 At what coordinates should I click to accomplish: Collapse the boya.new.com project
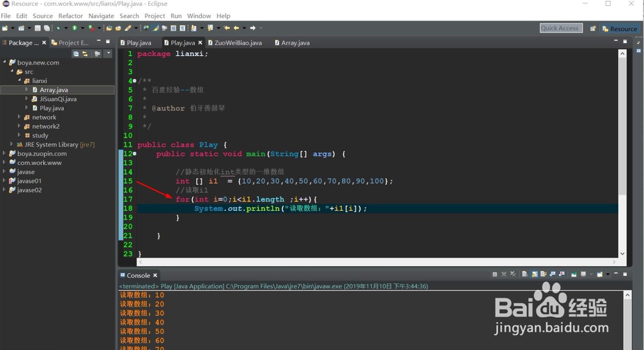coord(5,62)
